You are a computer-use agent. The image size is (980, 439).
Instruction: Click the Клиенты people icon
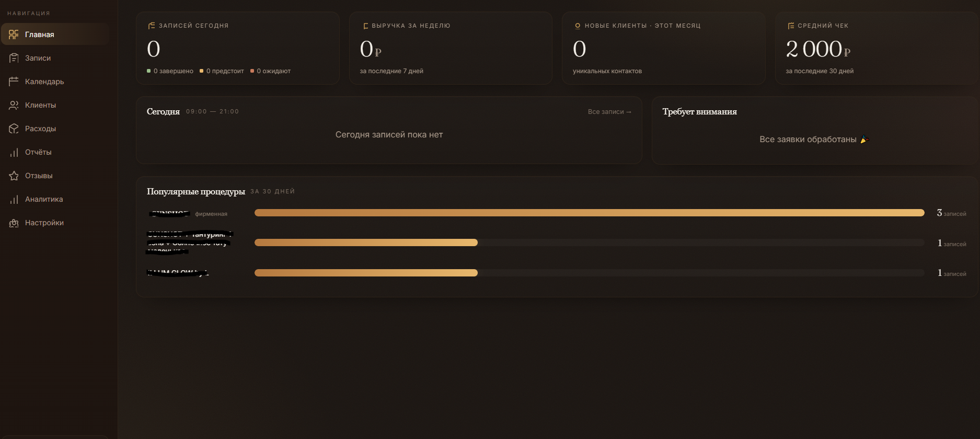14,105
